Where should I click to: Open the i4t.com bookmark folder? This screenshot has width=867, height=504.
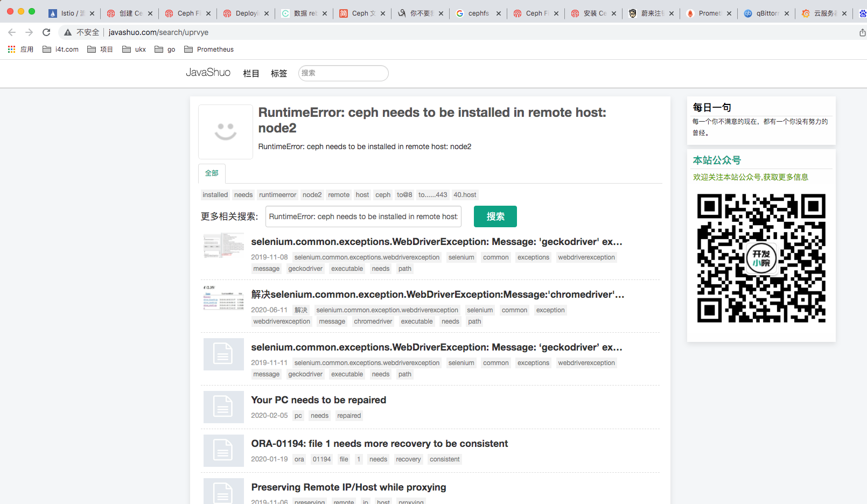pyautogui.click(x=60, y=49)
